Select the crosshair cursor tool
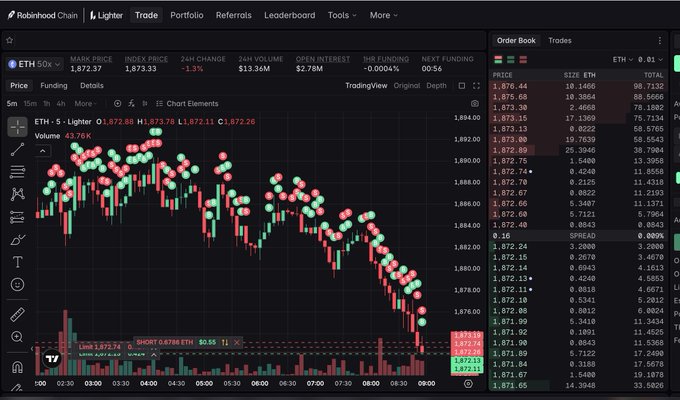The width and height of the screenshot is (680, 400). pos(17,127)
